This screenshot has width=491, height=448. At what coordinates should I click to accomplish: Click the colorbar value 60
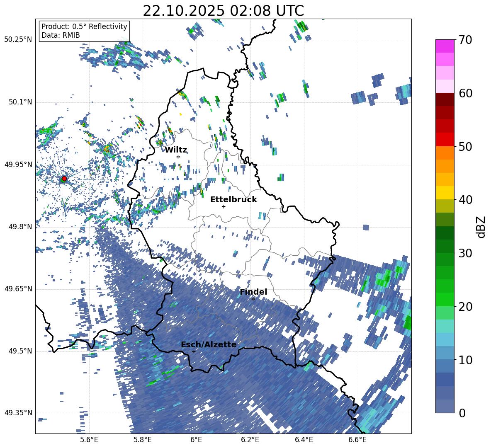tap(466, 93)
